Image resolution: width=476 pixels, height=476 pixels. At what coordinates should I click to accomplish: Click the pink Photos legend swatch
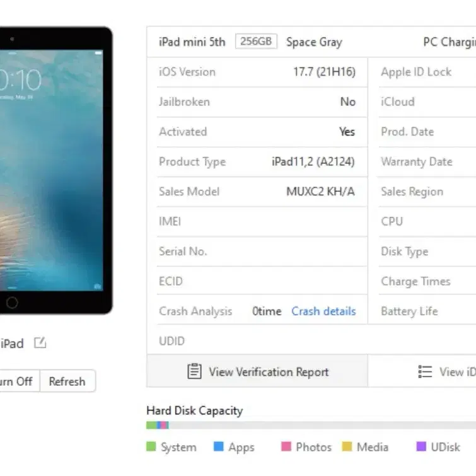point(286,446)
